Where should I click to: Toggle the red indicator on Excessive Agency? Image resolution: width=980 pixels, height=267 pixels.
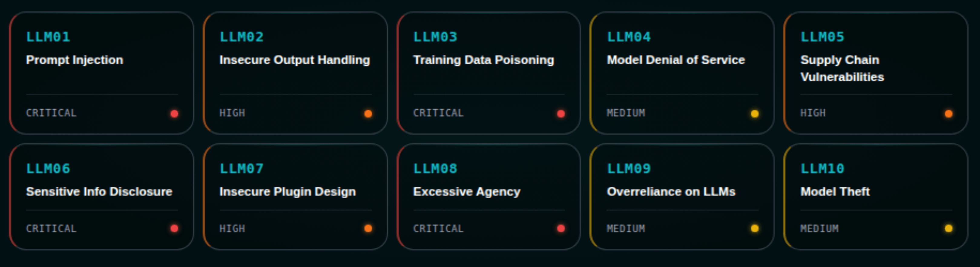pyautogui.click(x=561, y=228)
